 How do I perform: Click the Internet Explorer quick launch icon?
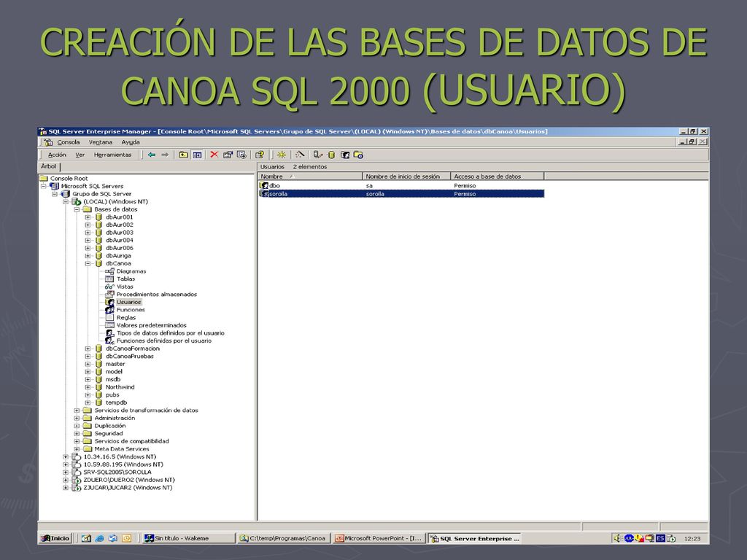pos(99,538)
